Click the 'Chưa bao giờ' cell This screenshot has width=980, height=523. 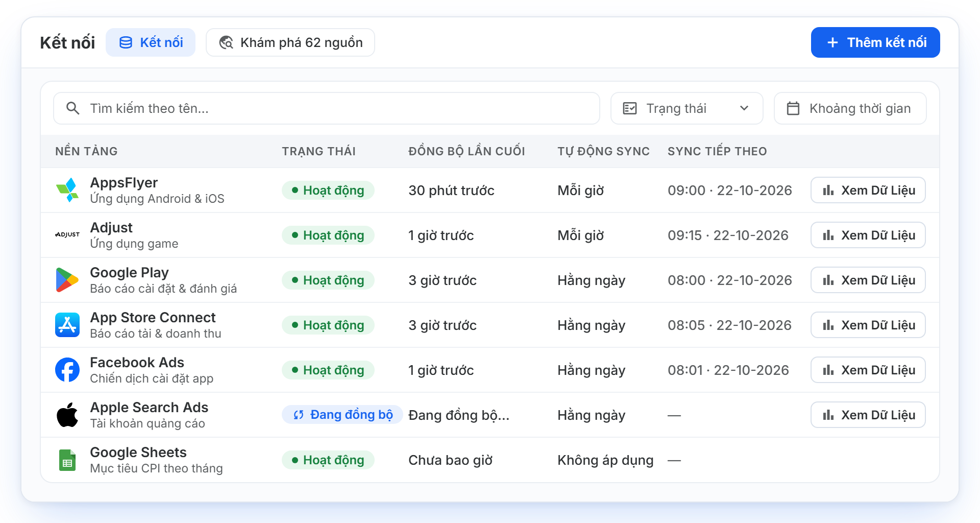coord(451,460)
